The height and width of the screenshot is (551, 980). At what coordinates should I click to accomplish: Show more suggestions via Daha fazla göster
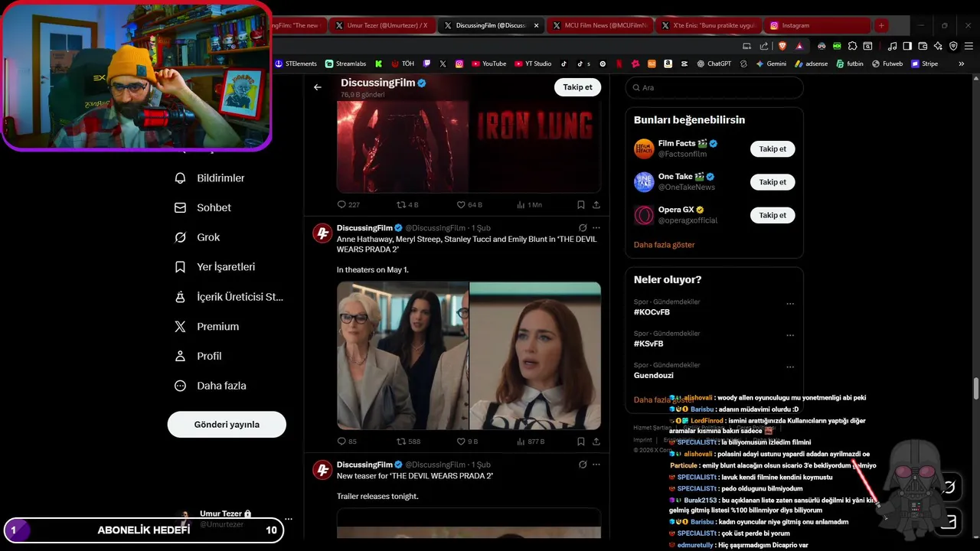pyautogui.click(x=664, y=245)
